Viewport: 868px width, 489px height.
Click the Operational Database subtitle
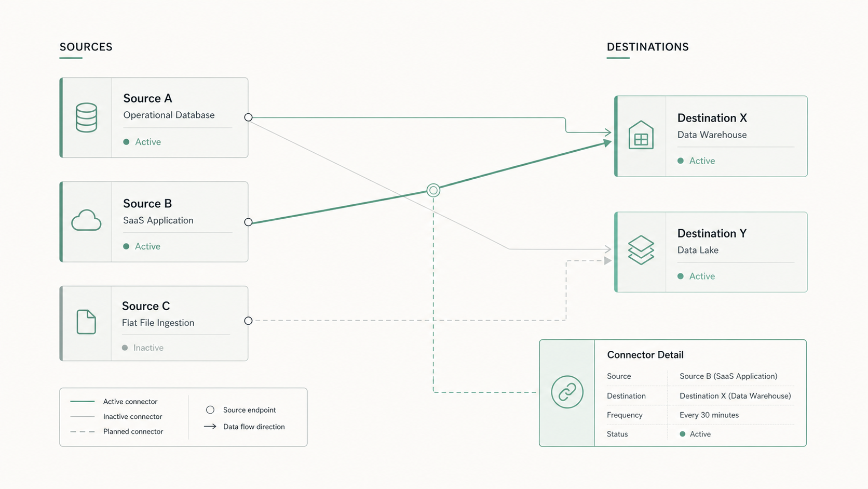click(x=169, y=115)
